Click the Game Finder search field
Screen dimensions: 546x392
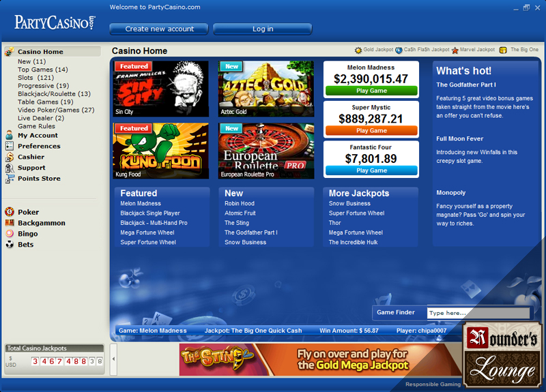tap(478, 313)
